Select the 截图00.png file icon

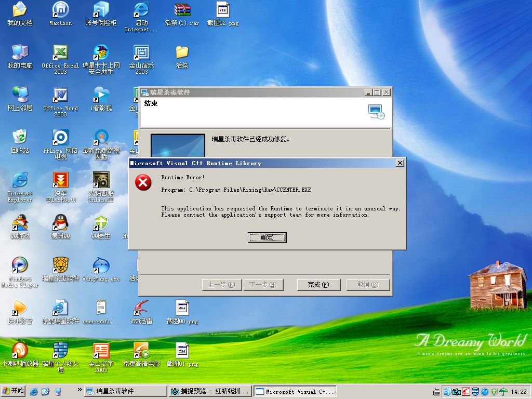click(182, 312)
